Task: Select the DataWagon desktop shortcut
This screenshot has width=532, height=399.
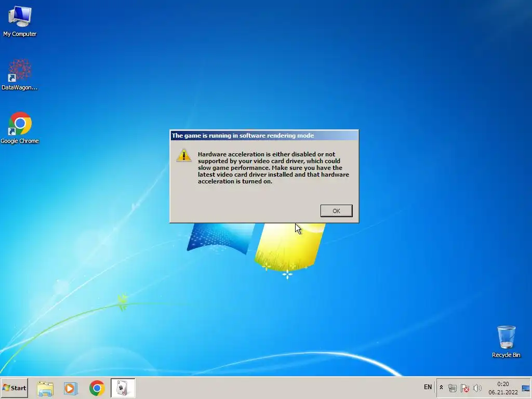Action: point(20,75)
